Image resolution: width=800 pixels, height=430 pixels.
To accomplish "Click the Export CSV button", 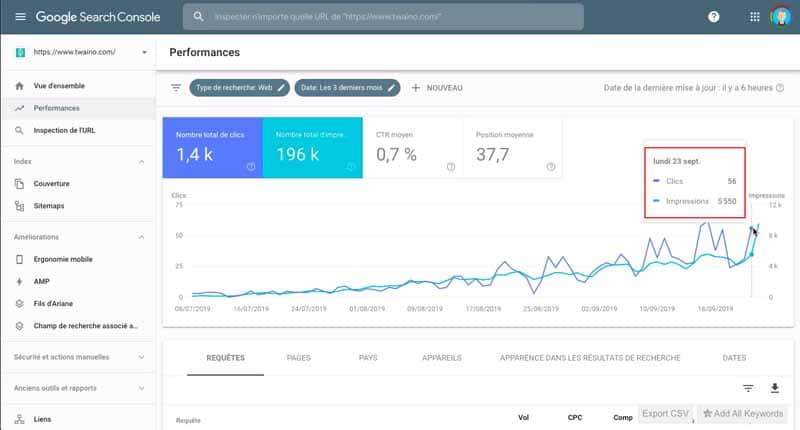I will pos(665,414).
